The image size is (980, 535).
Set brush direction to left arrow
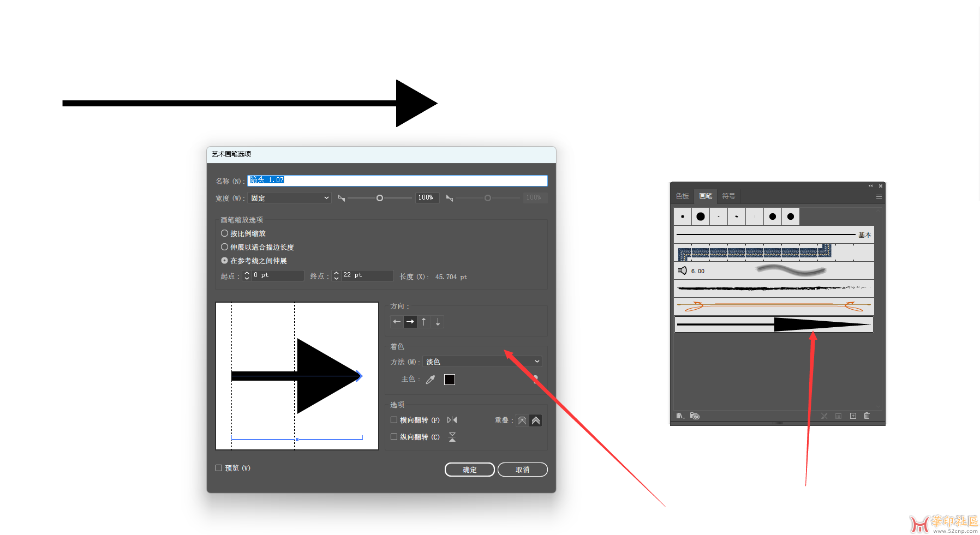[x=397, y=322]
